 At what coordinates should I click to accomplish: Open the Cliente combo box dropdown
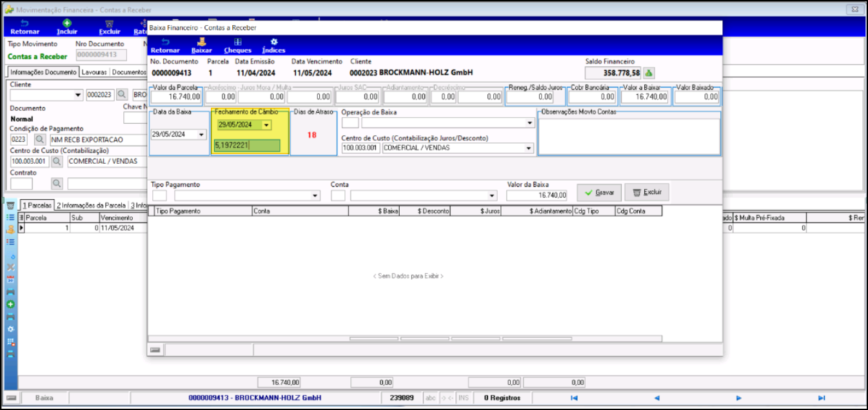(79, 95)
